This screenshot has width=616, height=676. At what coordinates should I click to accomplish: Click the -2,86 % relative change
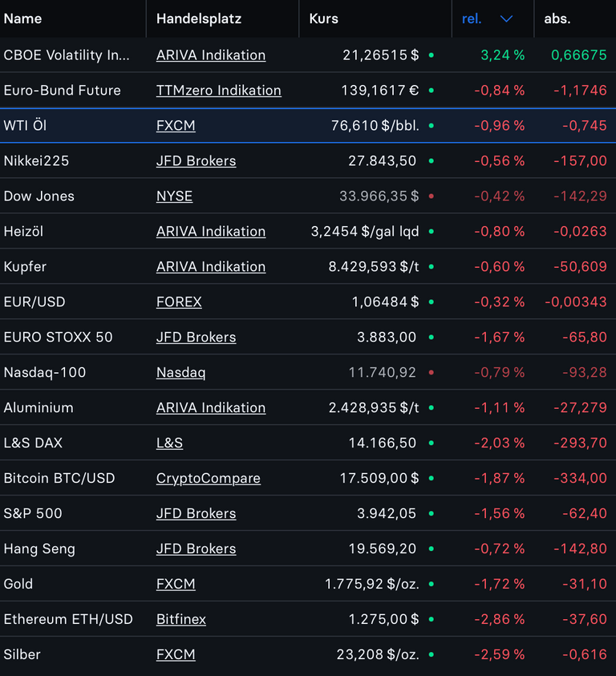(x=500, y=619)
